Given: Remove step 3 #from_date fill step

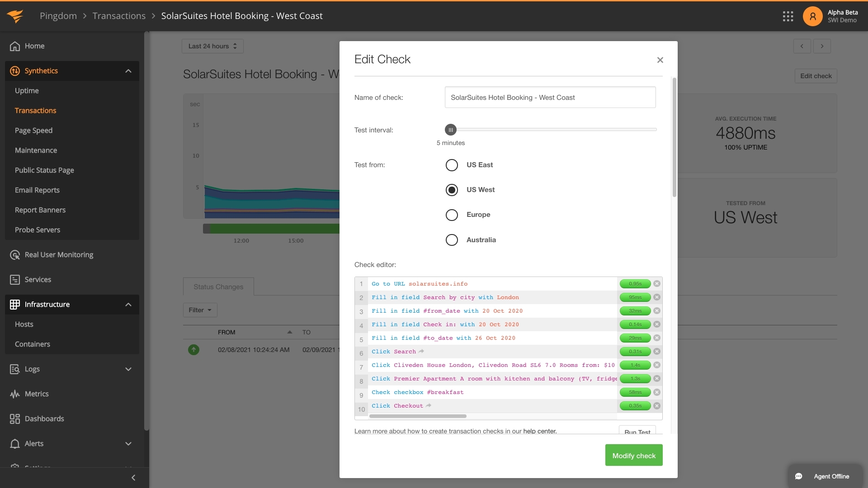Looking at the screenshot, I should [657, 311].
